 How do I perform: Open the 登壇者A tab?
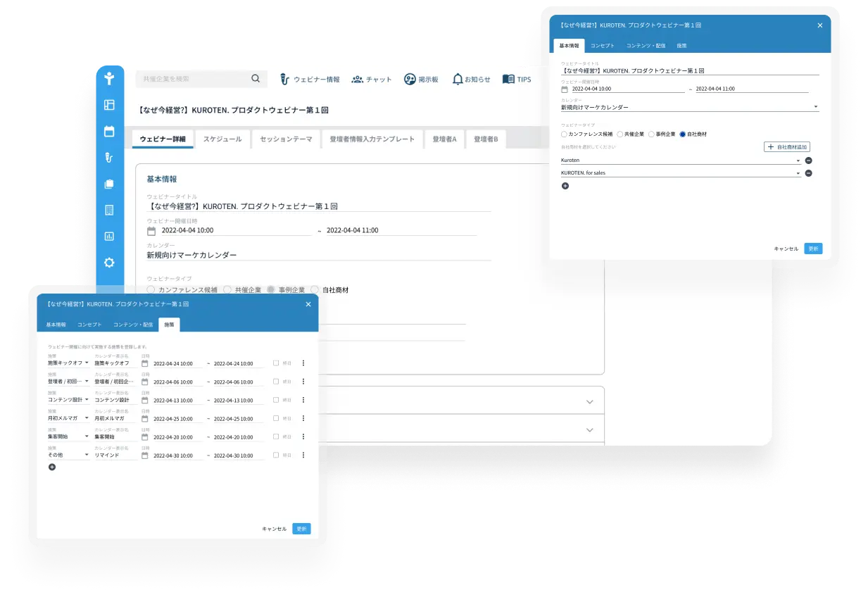444,139
